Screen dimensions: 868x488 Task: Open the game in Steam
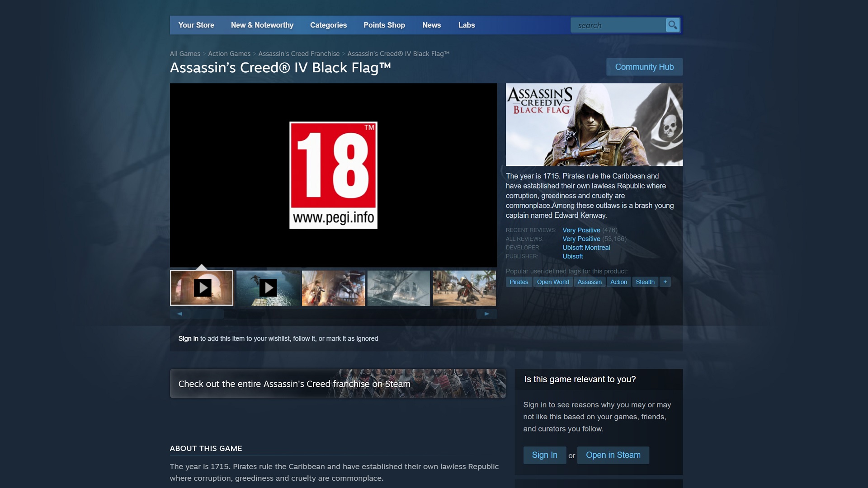click(x=613, y=455)
